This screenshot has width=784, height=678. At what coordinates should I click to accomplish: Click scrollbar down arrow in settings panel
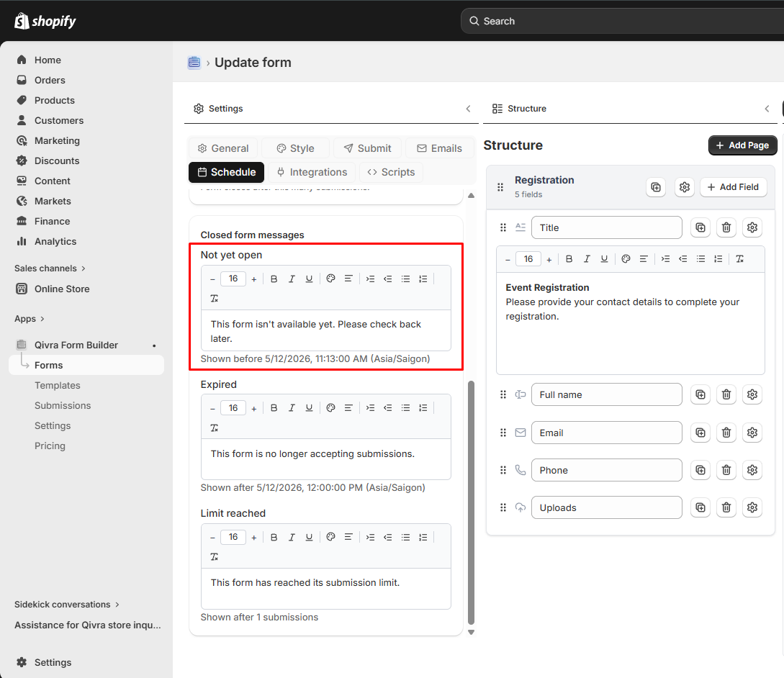point(471,633)
